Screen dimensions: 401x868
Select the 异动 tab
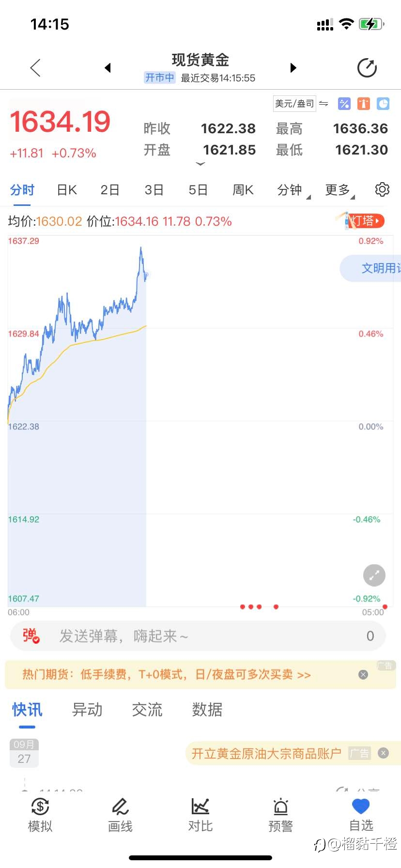click(87, 710)
